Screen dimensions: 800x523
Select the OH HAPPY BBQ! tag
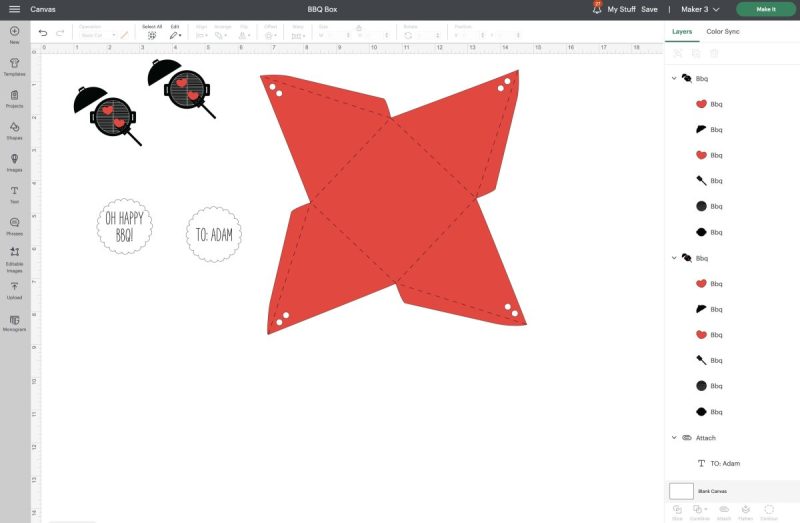click(x=124, y=226)
